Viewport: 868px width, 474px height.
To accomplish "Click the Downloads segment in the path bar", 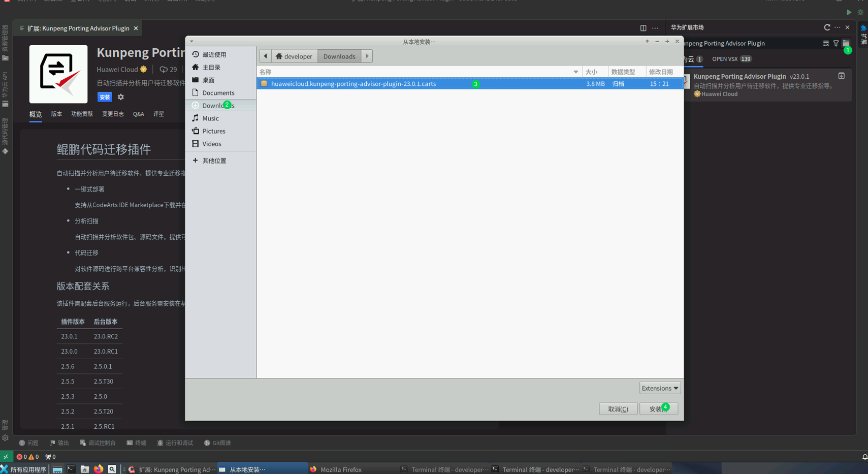I will pyautogui.click(x=339, y=56).
